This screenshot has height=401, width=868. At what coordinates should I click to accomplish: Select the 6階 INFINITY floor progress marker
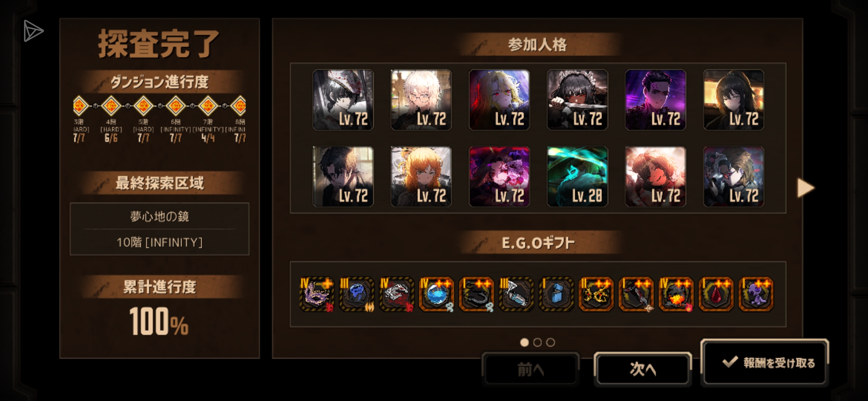coord(175,106)
